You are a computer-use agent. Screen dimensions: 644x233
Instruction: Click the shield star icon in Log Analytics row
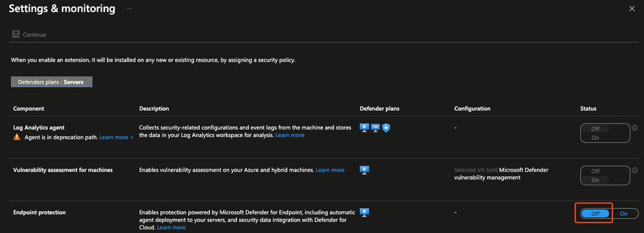tap(386, 128)
